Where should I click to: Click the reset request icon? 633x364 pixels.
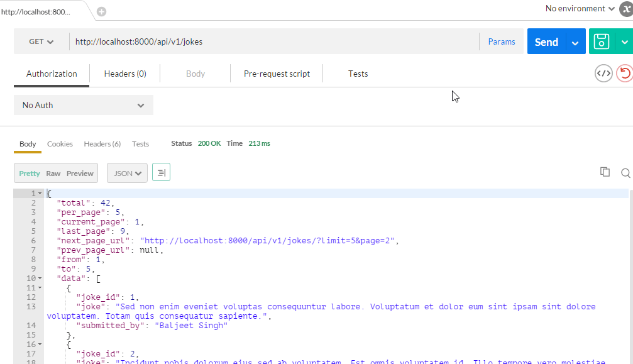pyautogui.click(x=625, y=74)
